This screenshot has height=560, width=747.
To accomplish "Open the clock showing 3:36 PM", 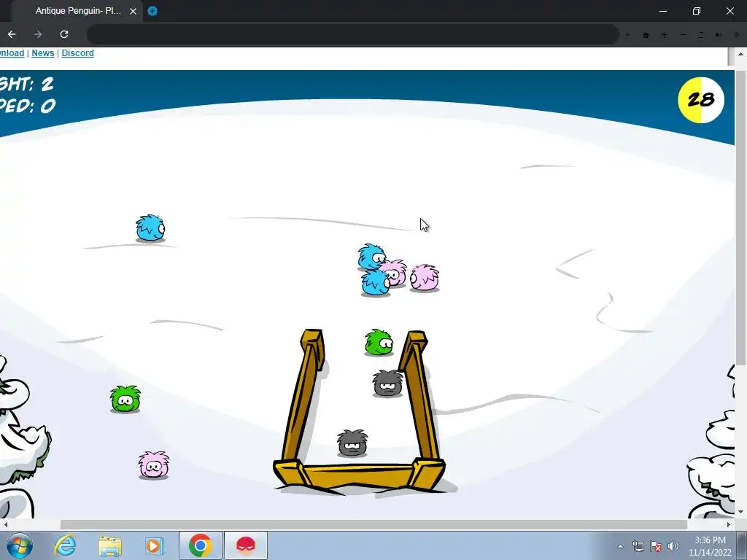I will coord(710,546).
